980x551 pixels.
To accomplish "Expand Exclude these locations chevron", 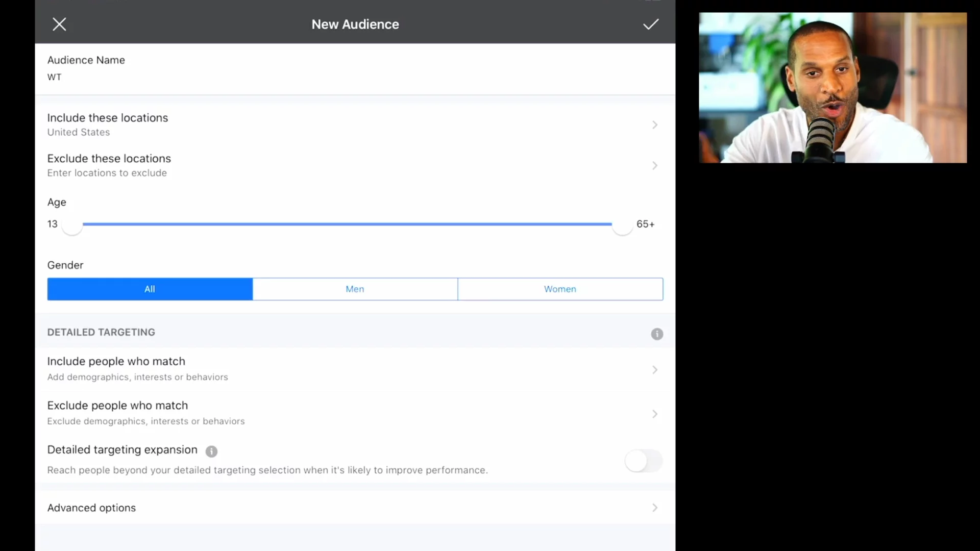I will click(654, 166).
